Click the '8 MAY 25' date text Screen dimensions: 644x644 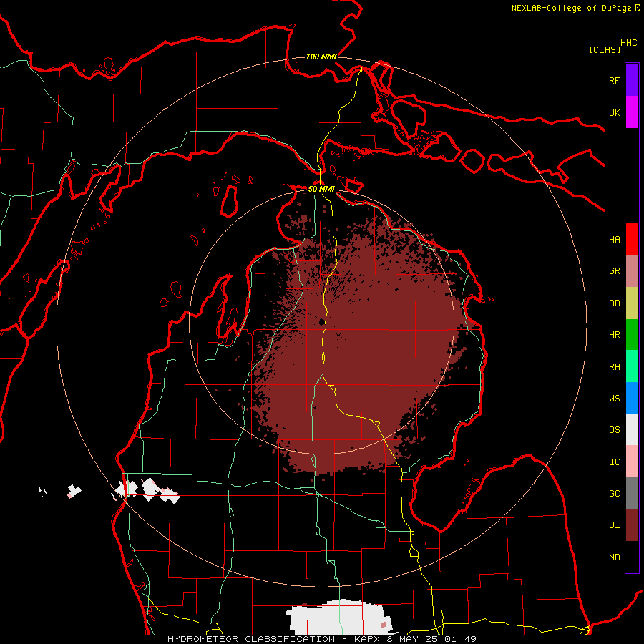tap(412, 639)
